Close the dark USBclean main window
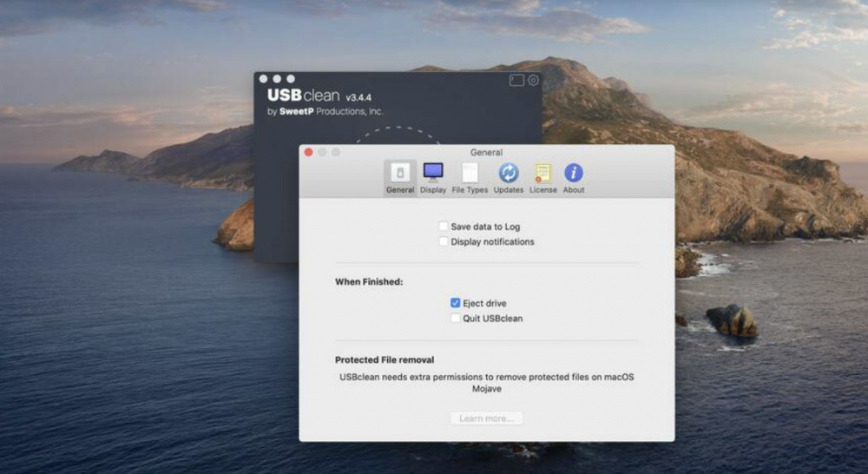Image resolution: width=868 pixels, height=474 pixels. click(x=264, y=79)
